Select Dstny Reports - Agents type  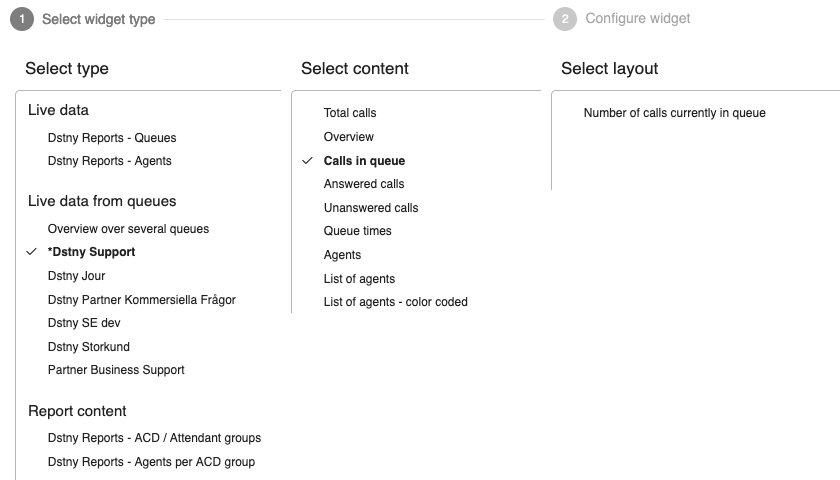pos(109,161)
